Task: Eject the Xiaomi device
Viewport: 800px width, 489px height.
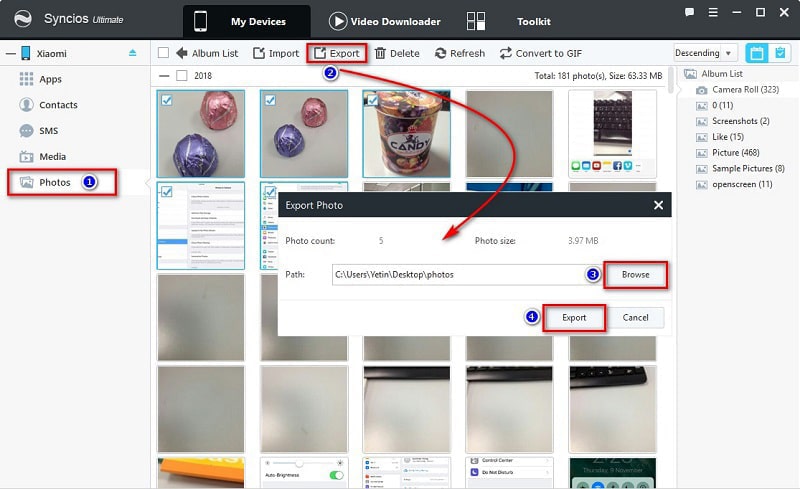Action: tap(133, 53)
